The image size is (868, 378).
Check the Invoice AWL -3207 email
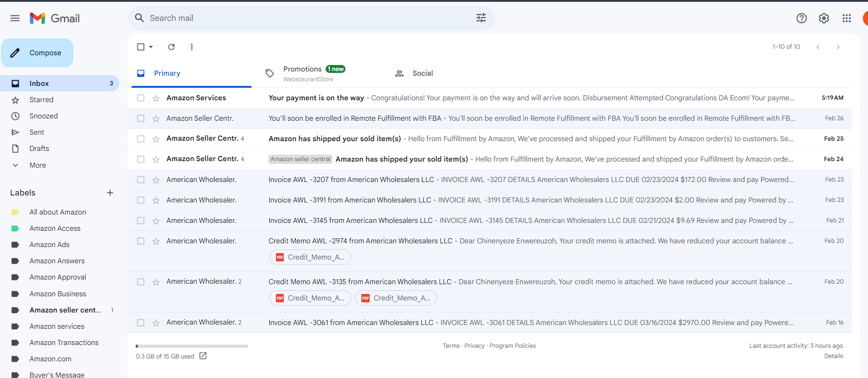pos(141,180)
